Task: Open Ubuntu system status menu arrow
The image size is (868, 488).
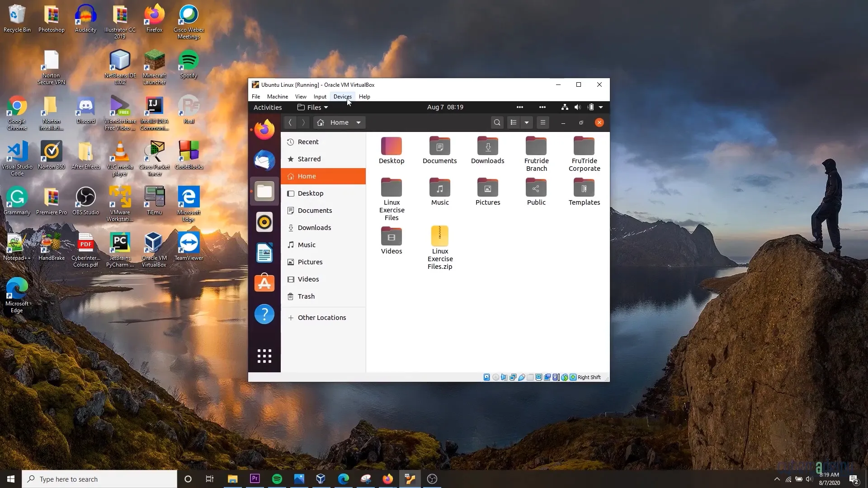Action: [601, 108]
